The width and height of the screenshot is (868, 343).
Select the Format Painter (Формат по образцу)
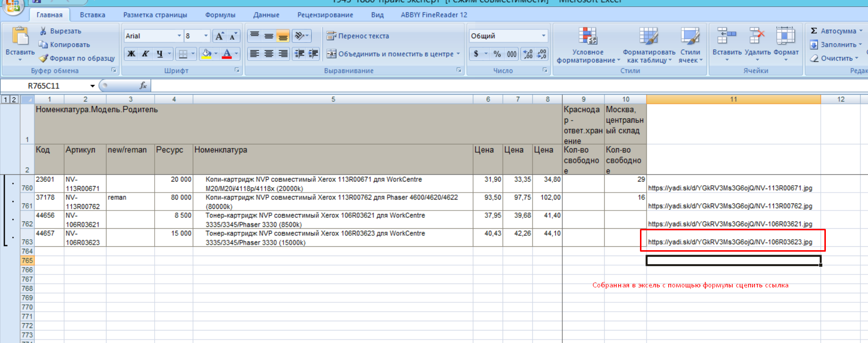tap(77, 58)
